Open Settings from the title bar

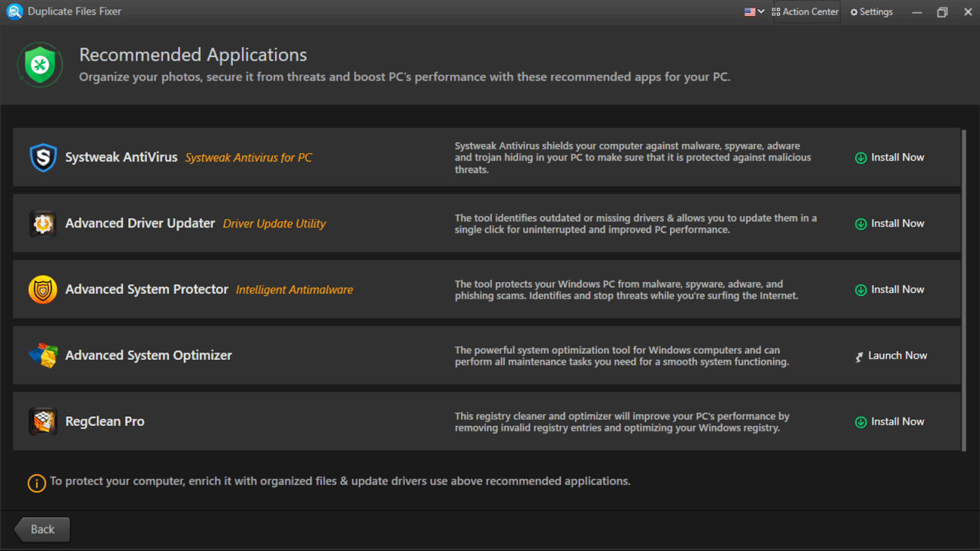872,12
